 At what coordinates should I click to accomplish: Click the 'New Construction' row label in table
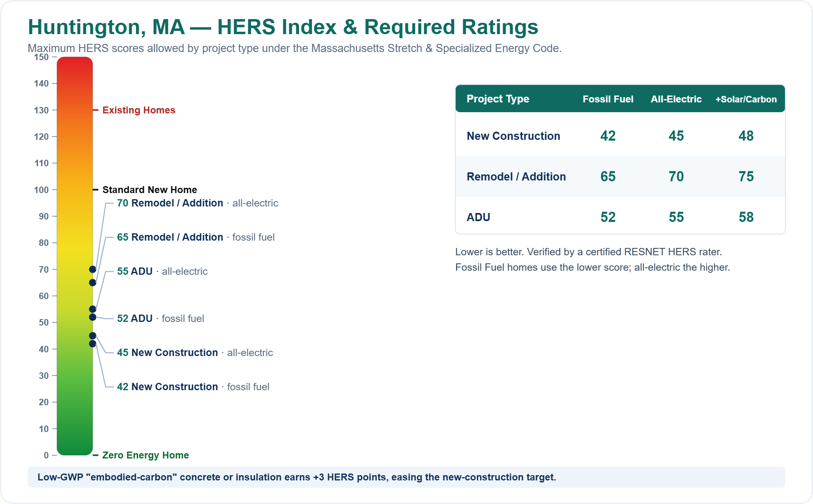click(513, 136)
